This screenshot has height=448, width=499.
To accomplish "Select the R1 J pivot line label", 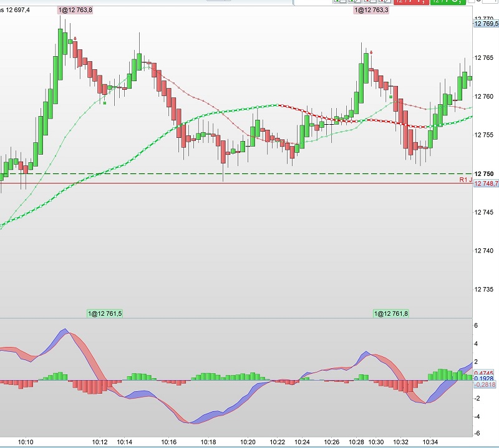I will point(465,180).
